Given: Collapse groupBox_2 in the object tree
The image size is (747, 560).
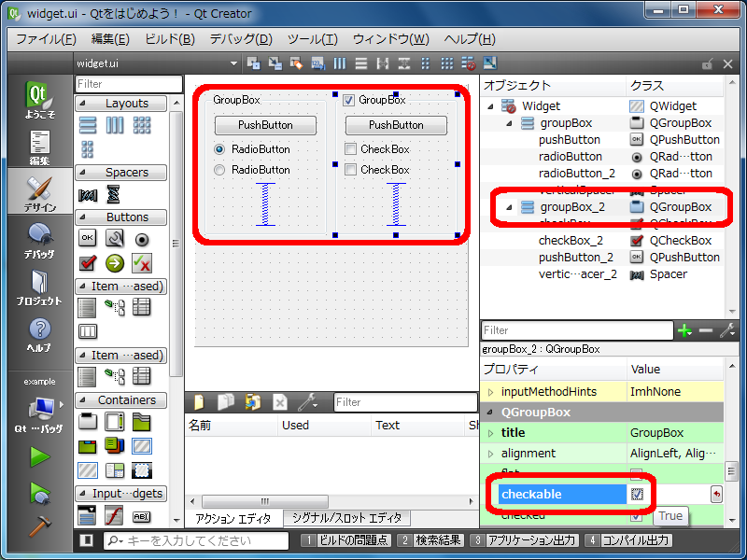Looking at the screenshot, I should pyautogui.click(x=509, y=207).
